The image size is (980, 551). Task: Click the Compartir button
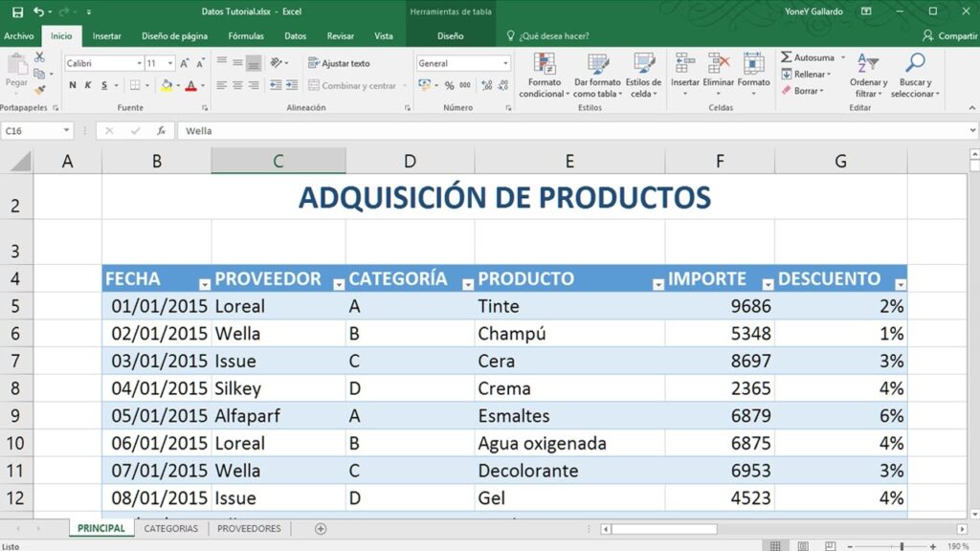(x=949, y=36)
